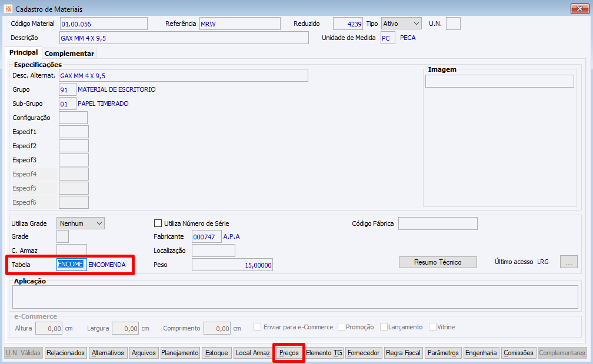Open the Preços button

[289, 353]
